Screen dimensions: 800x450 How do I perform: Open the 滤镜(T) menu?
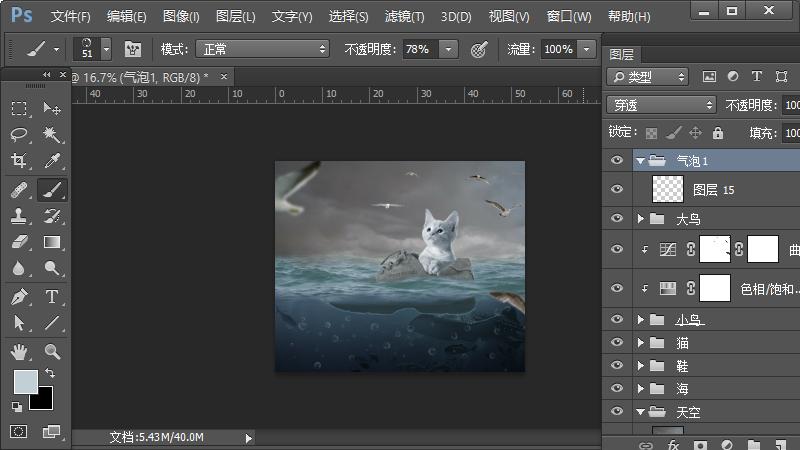[404, 16]
